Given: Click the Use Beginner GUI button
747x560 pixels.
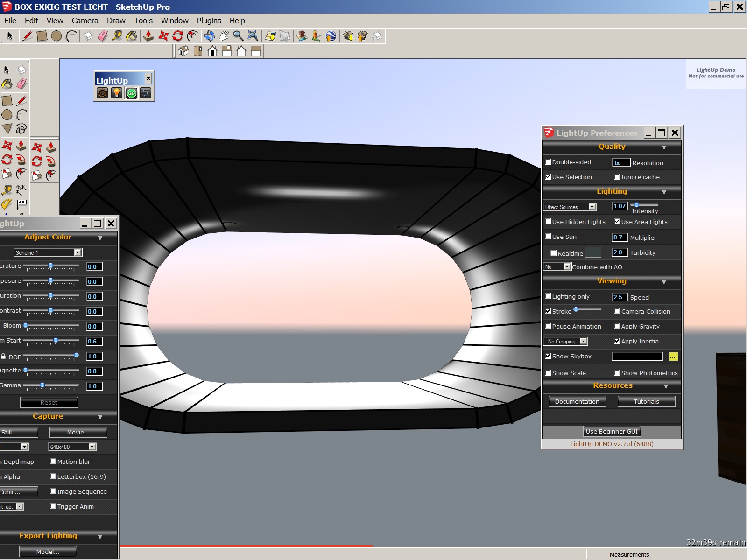Looking at the screenshot, I should 612,431.
